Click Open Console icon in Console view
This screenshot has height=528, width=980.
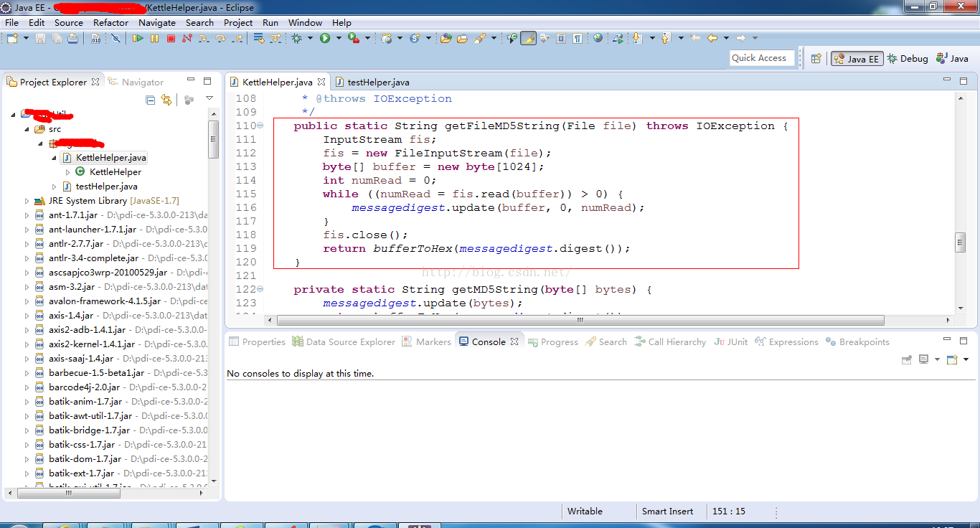tap(952, 359)
